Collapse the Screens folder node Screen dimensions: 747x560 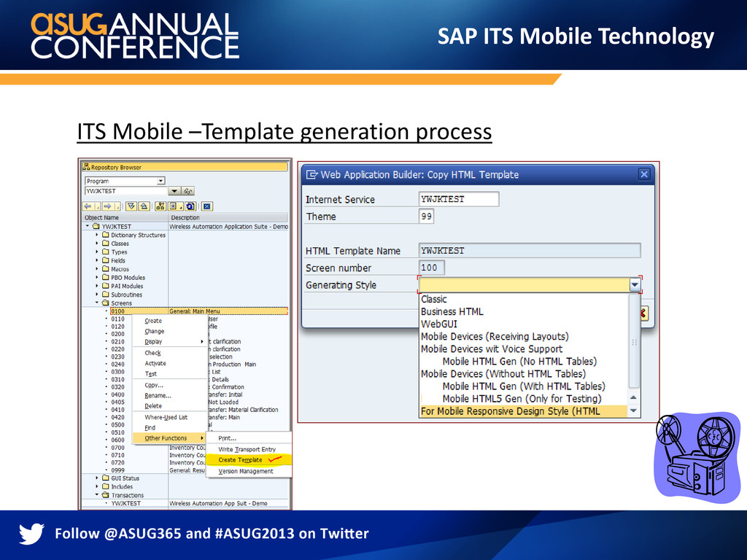[97, 303]
